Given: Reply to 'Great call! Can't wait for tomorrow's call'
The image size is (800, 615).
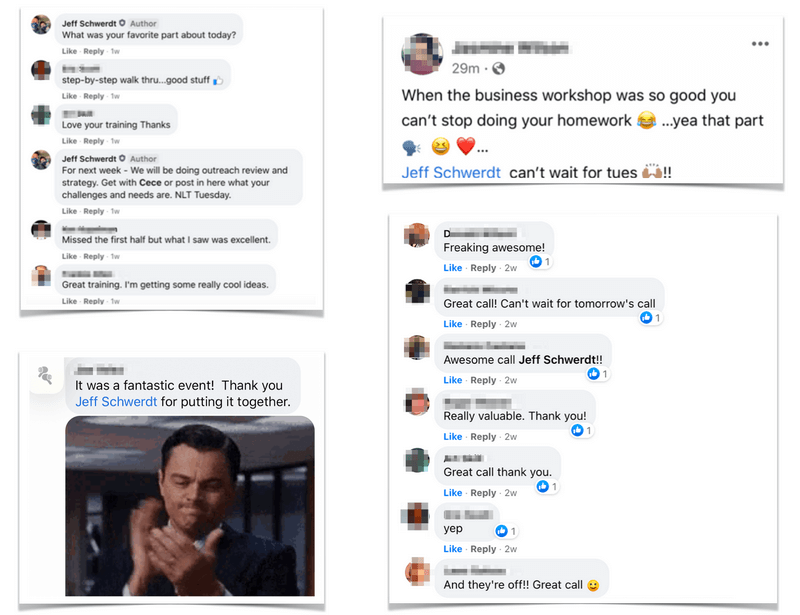Looking at the screenshot, I should [x=483, y=324].
